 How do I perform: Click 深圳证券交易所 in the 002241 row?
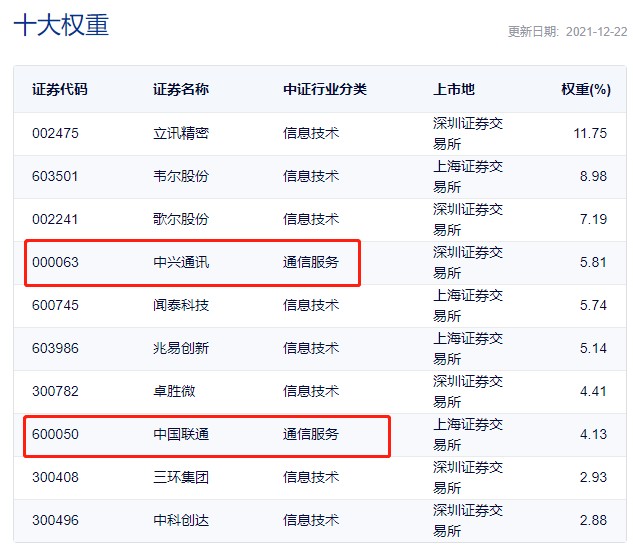pyautogui.click(x=468, y=220)
